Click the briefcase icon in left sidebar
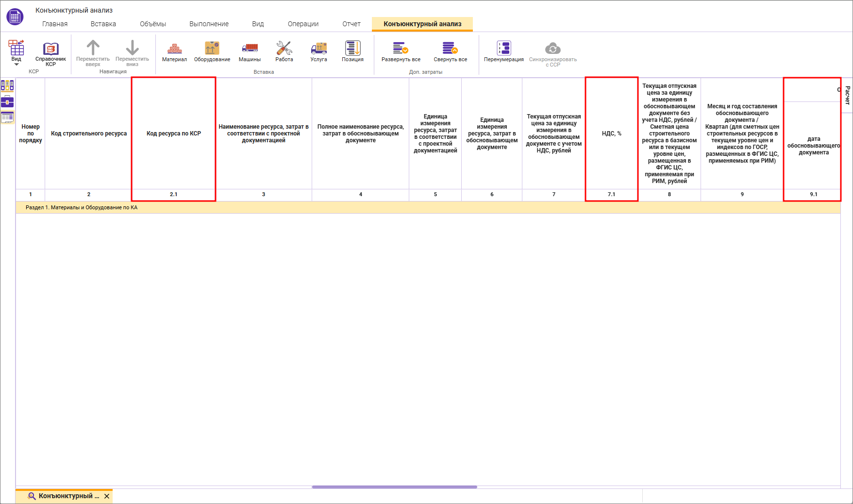 (x=7, y=101)
